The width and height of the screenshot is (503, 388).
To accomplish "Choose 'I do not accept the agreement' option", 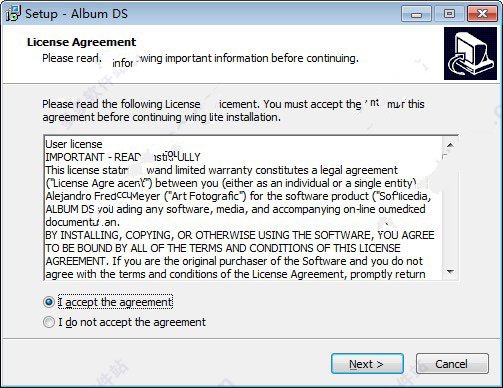I will [49, 322].
